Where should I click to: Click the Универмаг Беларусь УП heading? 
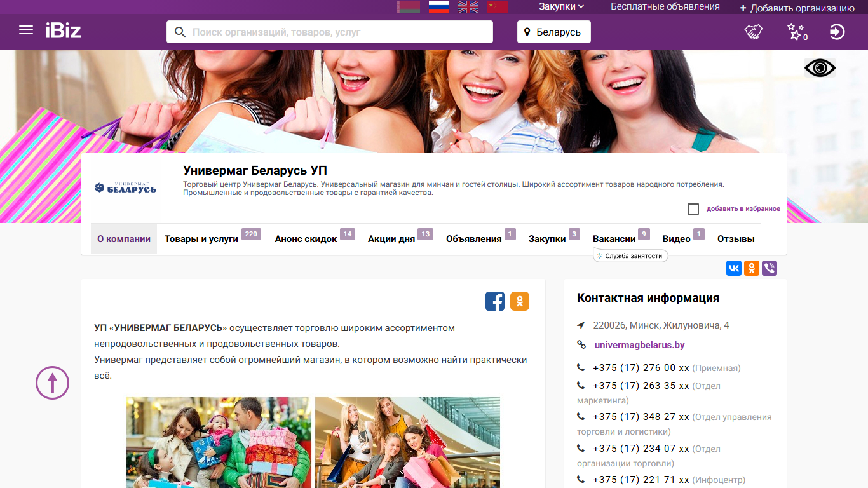click(x=255, y=170)
